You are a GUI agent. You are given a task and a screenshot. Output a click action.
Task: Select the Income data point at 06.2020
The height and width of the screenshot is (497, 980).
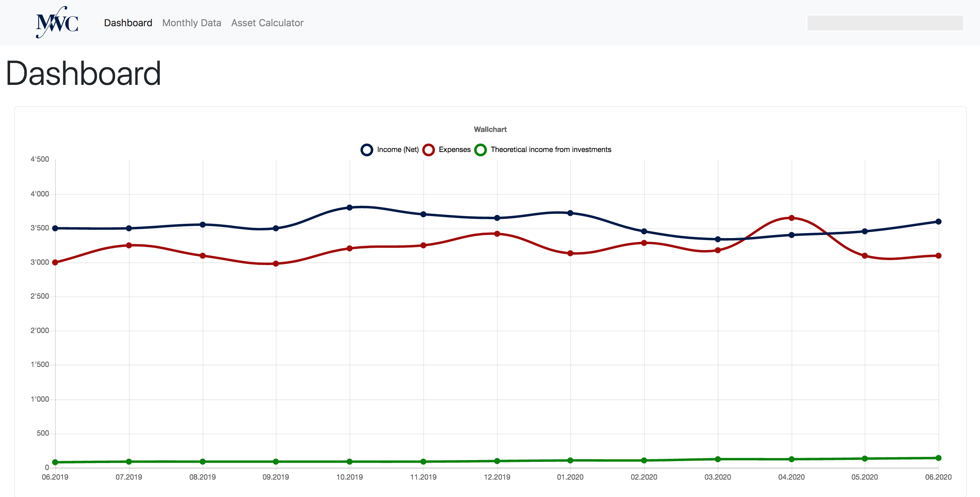[x=939, y=221]
